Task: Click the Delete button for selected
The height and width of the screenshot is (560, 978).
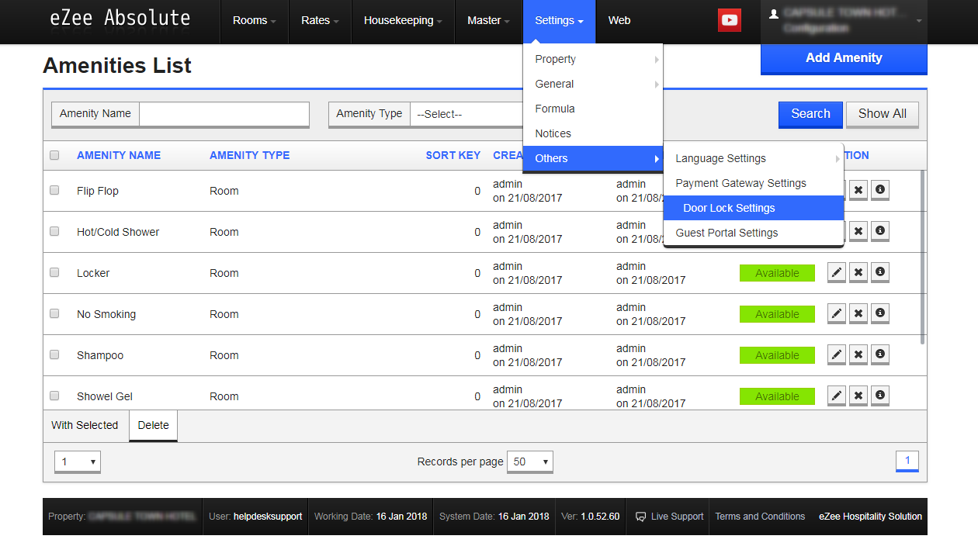Action: click(x=154, y=425)
